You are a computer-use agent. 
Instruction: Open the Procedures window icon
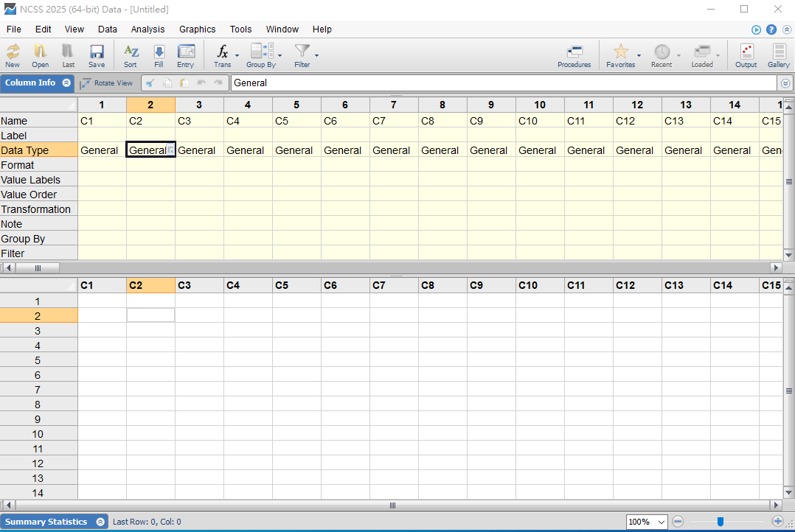pos(574,55)
